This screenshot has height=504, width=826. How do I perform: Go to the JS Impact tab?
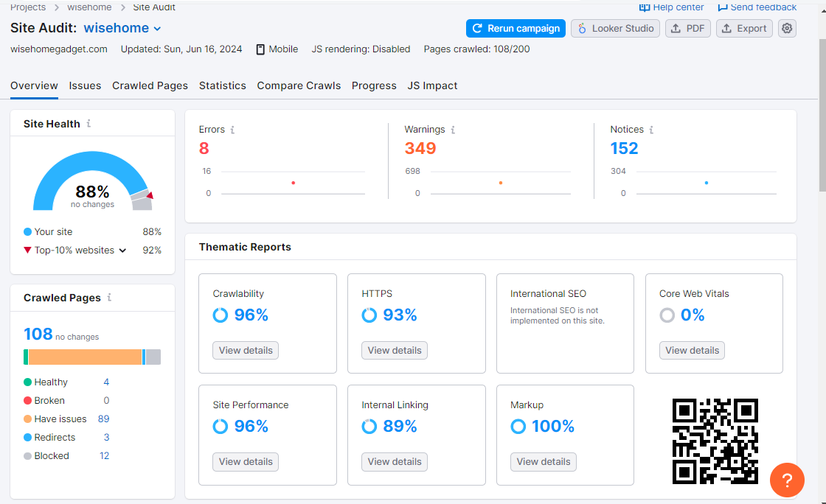point(432,85)
